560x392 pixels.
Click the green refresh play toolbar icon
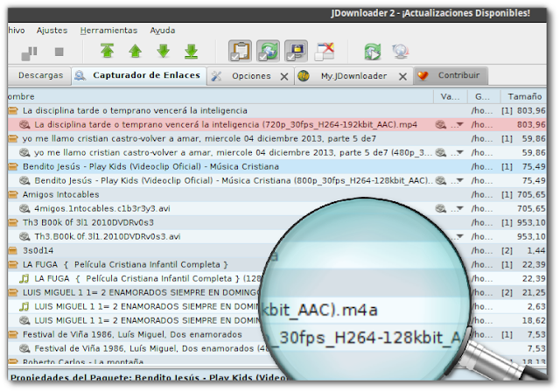(373, 52)
